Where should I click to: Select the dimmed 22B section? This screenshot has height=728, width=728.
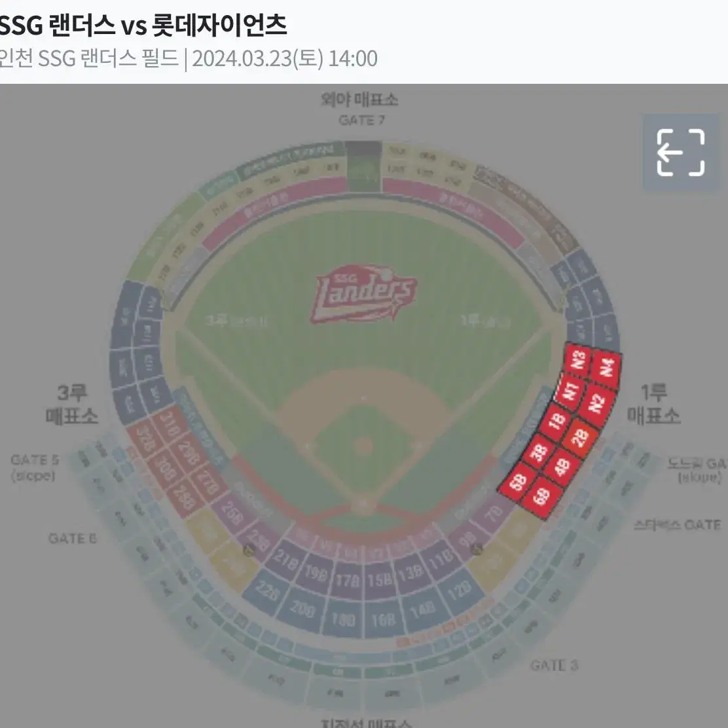266,592
